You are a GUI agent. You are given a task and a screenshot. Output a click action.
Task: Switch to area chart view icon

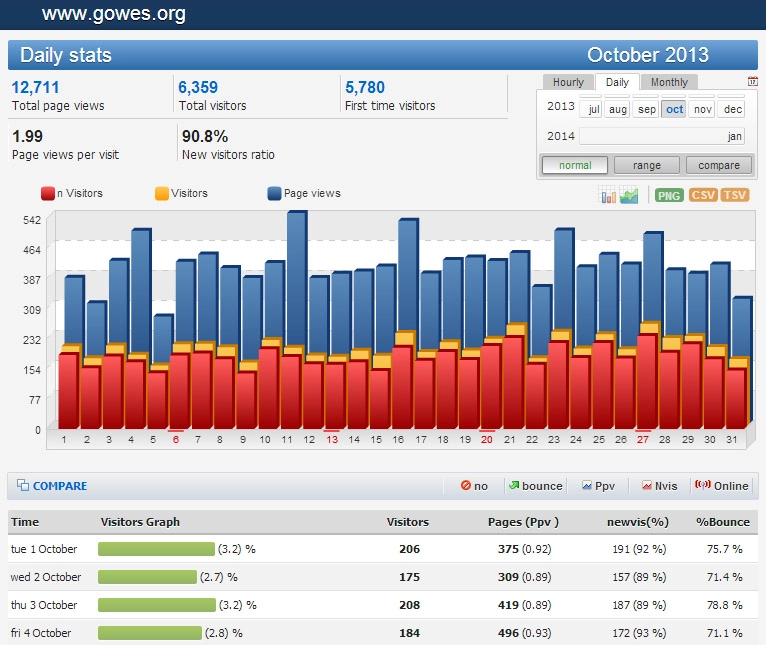point(629,195)
